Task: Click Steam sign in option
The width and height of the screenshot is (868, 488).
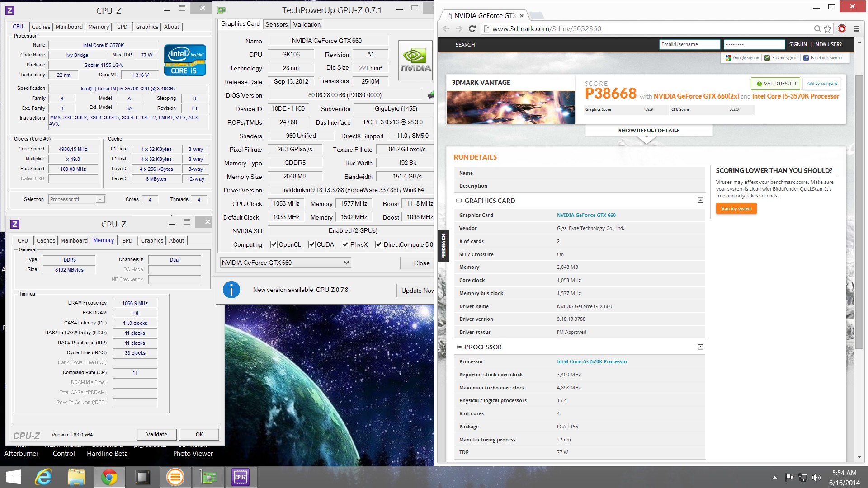Action: (781, 58)
